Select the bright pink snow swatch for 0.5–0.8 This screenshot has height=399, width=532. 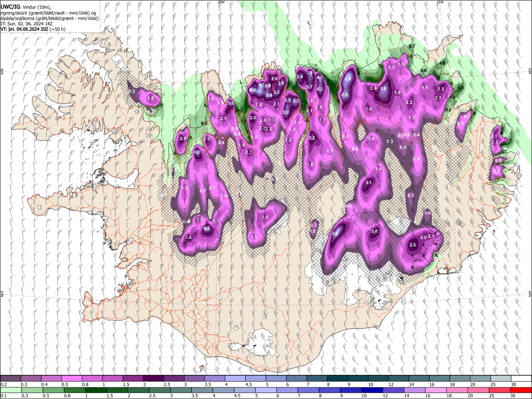coord(72,379)
